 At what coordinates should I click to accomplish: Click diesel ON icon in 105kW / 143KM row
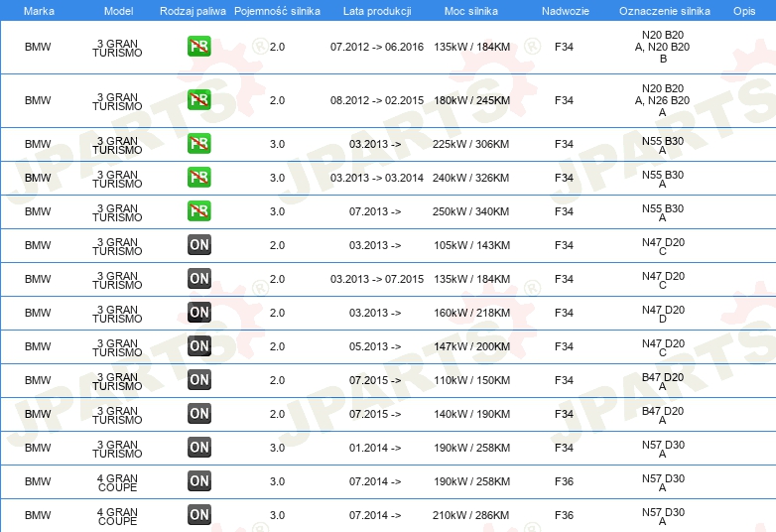coord(198,244)
